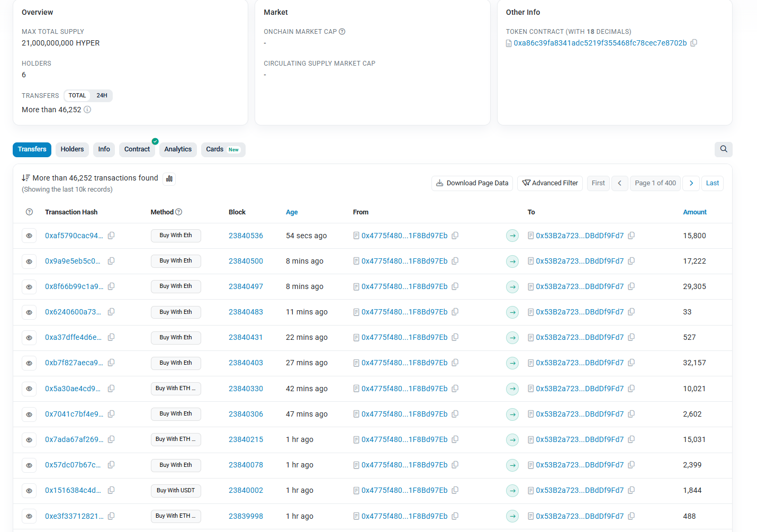The width and height of the screenshot is (757, 532).
Task: View the transfers chart statistics icon
Action: (169, 178)
